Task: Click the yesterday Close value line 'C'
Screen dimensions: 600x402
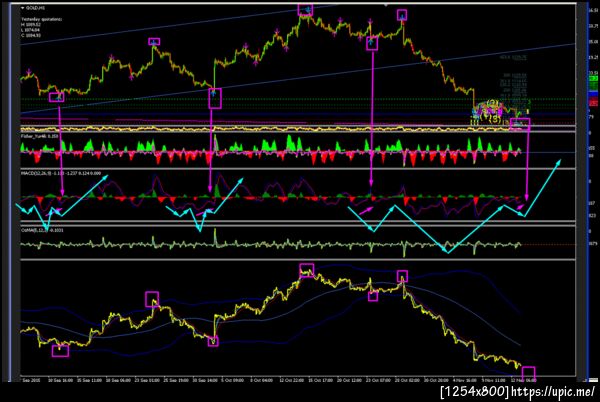Action: click(x=31, y=35)
